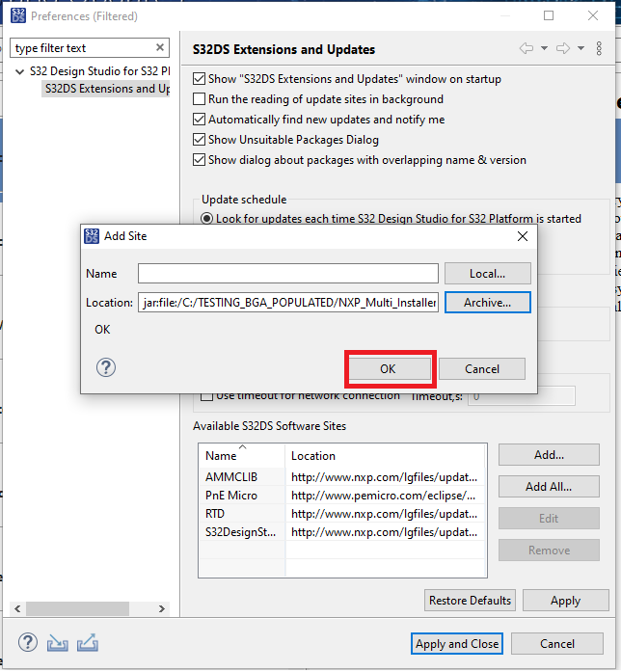Click the export preferences icon
621x672 pixels.
coord(88,643)
